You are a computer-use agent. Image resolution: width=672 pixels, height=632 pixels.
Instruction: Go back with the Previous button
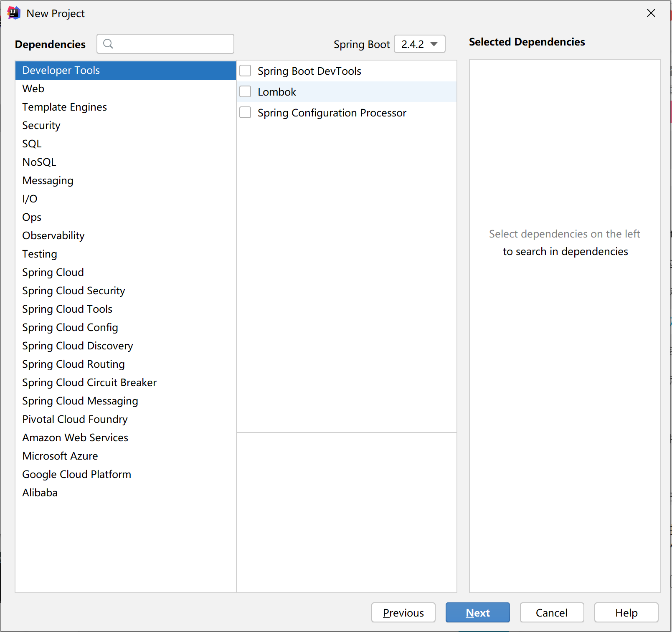(x=403, y=612)
